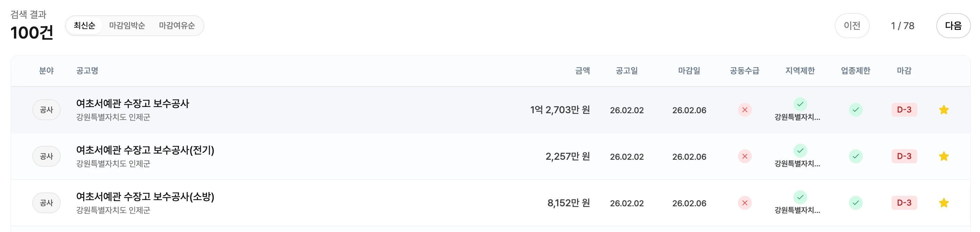Sort results by 마감여유순

pyautogui.click(x=177, y=25)
